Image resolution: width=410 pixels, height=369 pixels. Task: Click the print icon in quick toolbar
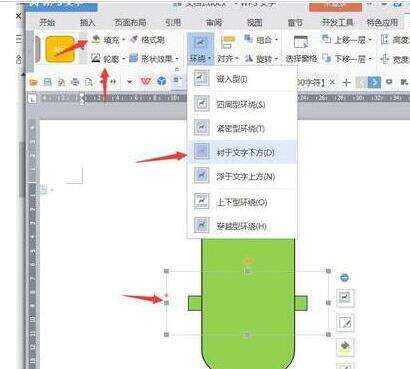75,82
